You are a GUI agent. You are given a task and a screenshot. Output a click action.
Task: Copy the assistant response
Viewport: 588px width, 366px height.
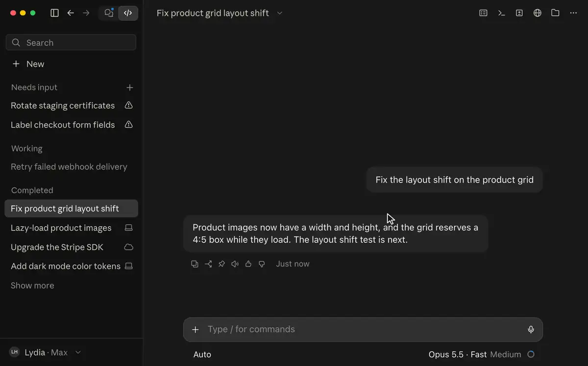click(195, 264)
